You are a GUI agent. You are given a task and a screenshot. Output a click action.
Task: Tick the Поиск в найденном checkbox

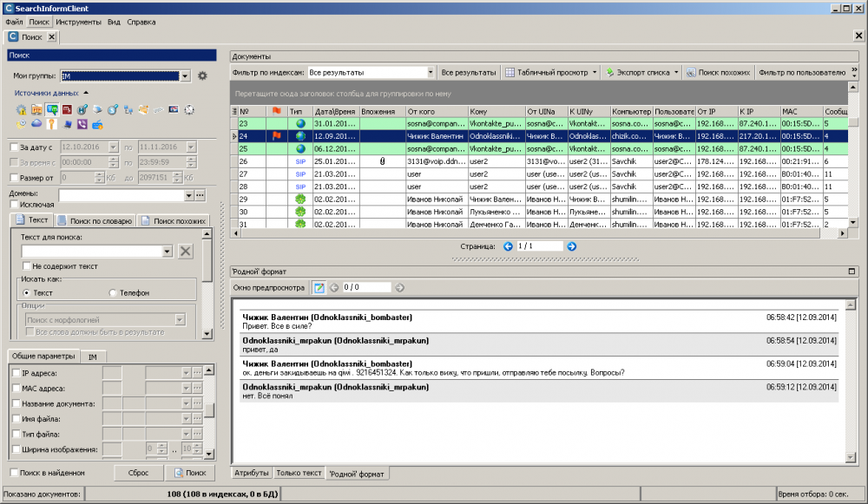14,473
